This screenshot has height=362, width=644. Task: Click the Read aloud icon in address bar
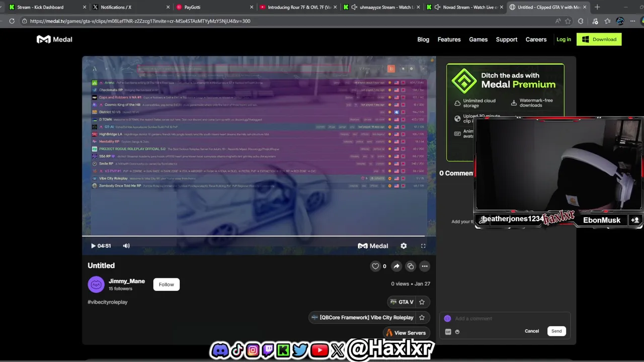[558, 21]
